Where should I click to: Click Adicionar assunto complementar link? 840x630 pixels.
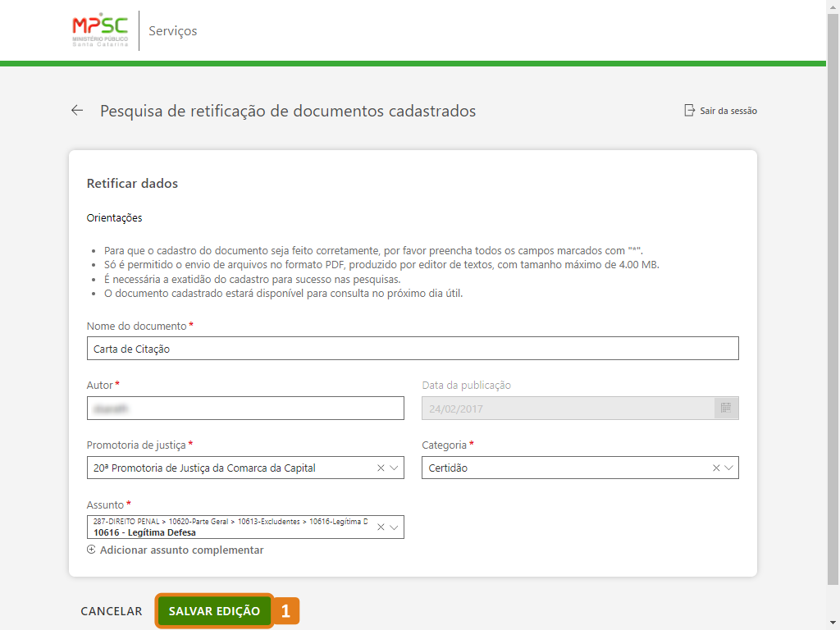coord(181,550)
